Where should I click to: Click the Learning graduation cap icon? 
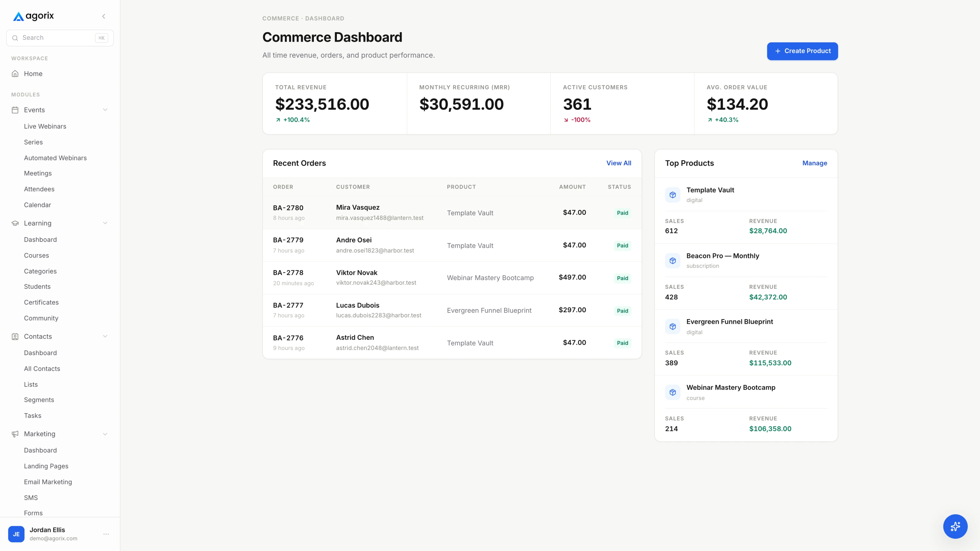(15, 223)
